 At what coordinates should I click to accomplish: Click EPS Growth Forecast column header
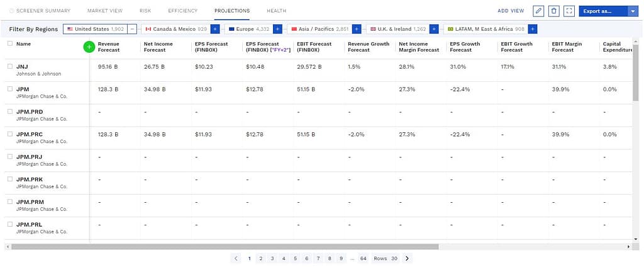point(465,47)
